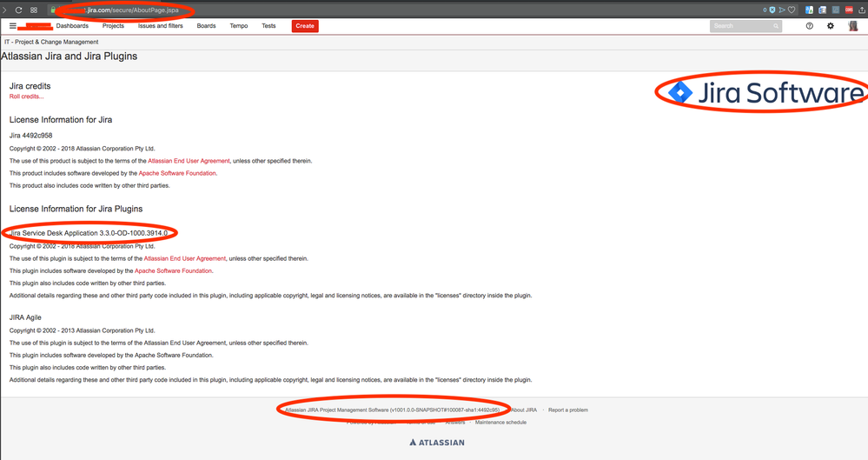
Task: Click the red browser extension icon
Action: pos(849,10)
